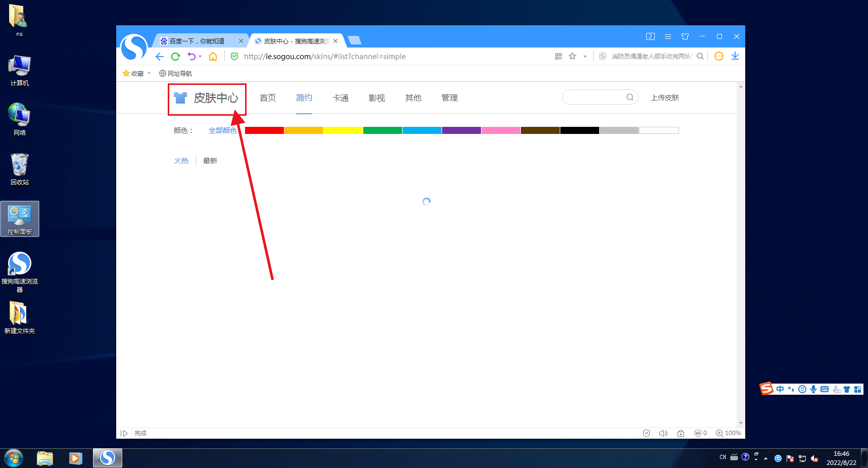Toggle the sidebar icon in status bar
Screen dimensions: 868x468
point(124,433)
